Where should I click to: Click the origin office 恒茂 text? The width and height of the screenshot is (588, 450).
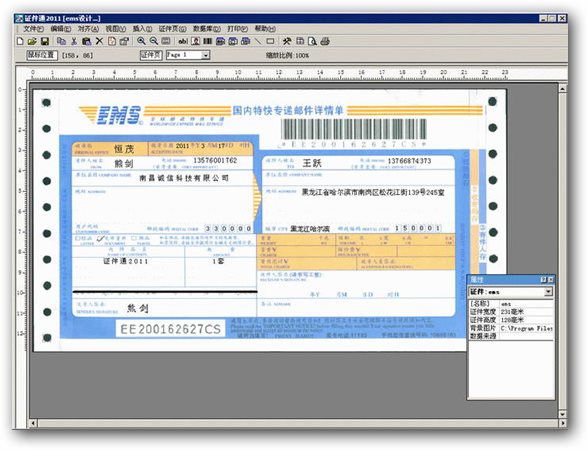(124, 149)
